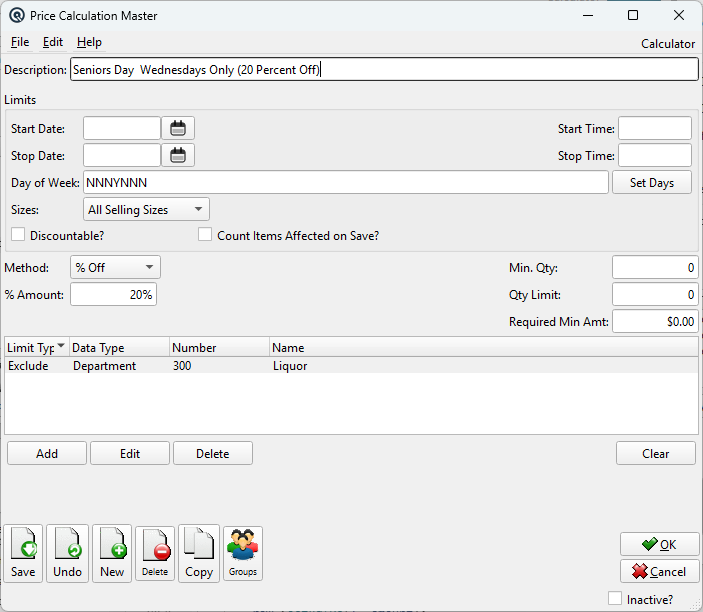Click the % Amount field showing 20%
Screen dimensions: 703x612
[113, 295]
